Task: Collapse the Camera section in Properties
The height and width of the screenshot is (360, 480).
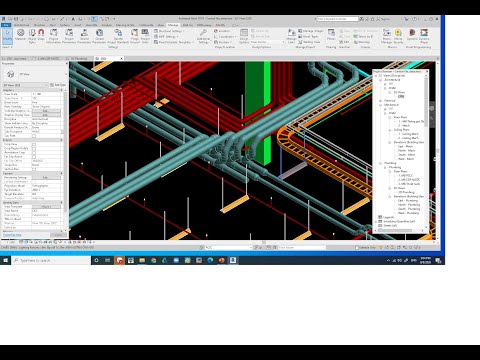Action: click(x=61, y=173)
